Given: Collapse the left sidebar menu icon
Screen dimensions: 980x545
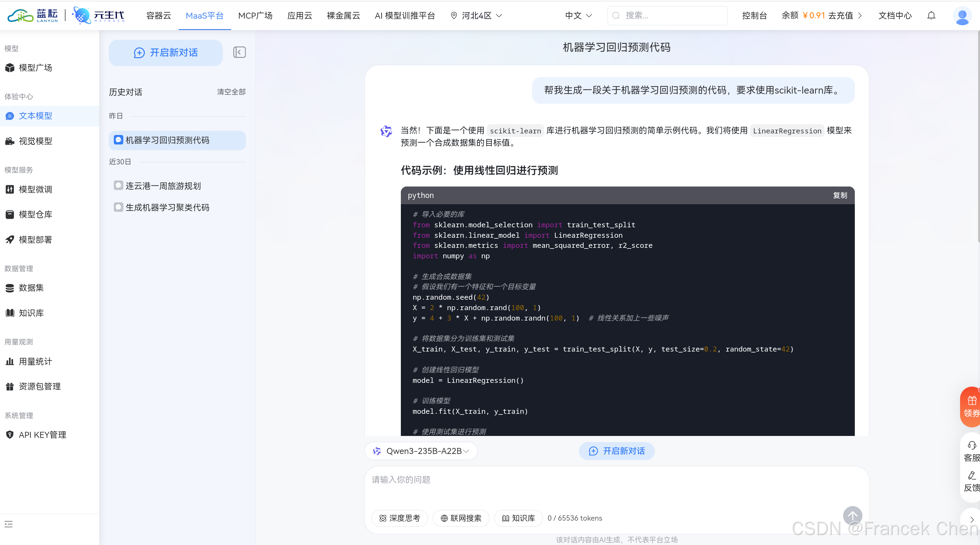Looking at the screenshot, I should (9, 524).
